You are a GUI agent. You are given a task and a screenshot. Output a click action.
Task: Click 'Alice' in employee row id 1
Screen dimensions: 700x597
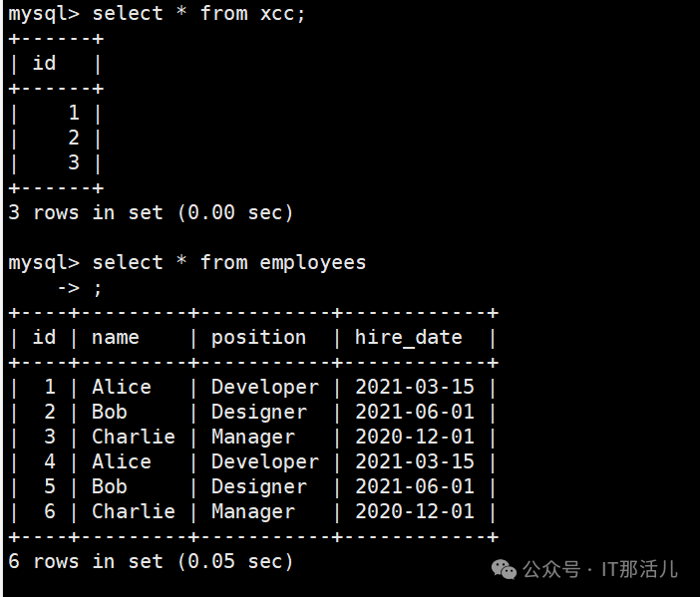coord(122,388)
